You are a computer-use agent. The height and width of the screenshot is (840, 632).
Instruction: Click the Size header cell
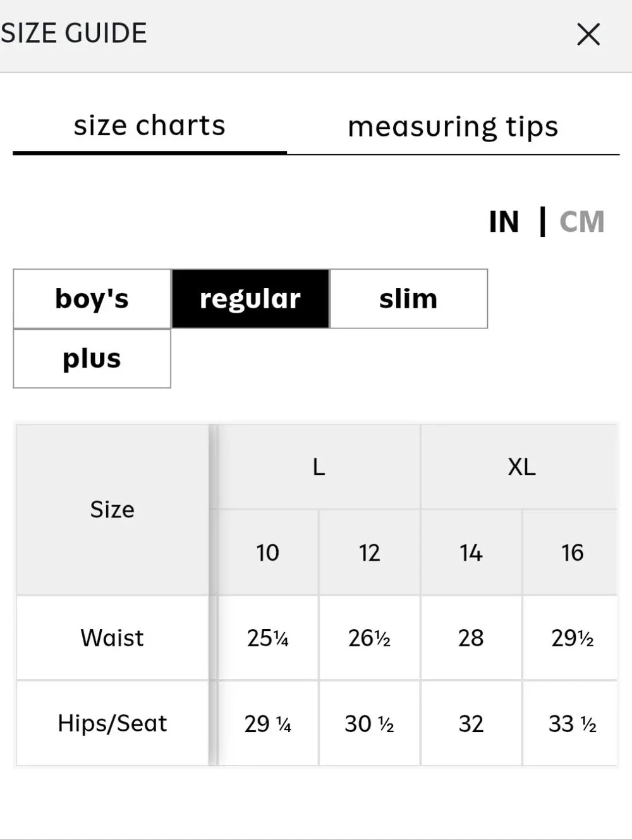pos(112,509)
